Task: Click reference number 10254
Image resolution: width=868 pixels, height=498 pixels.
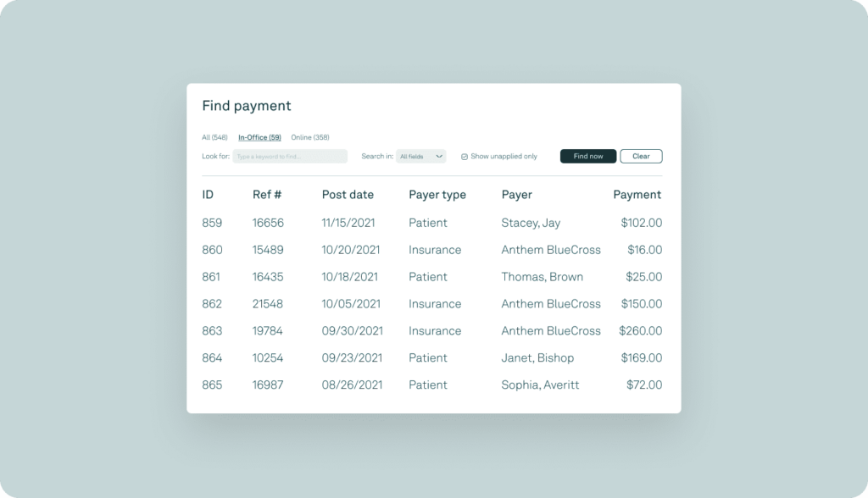Action: coord(267,358)
